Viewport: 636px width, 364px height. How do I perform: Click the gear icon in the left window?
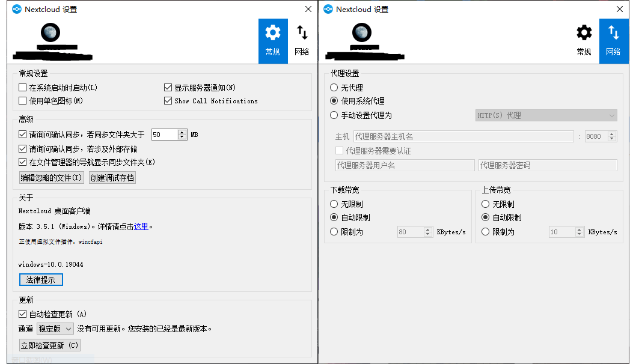click(272, 33)
